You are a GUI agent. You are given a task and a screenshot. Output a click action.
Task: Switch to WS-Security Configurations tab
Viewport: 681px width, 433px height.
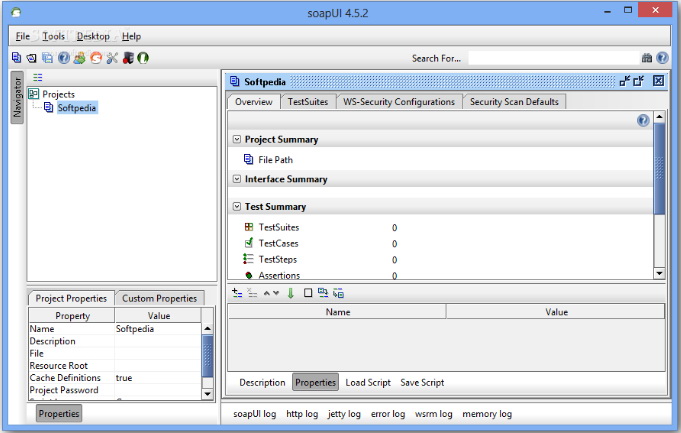click(x=399, y=102)
